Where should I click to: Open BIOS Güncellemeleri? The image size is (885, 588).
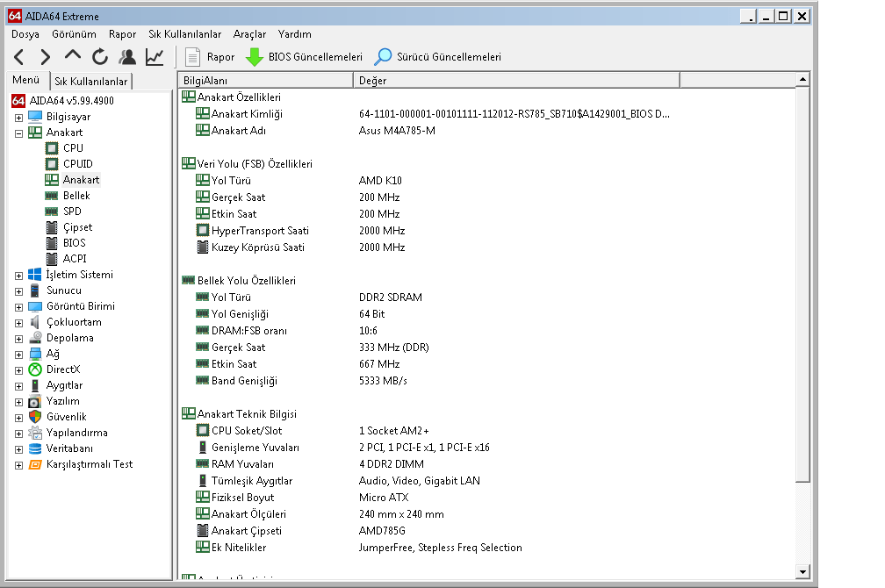pyautogui.click(x=304, y=57)
